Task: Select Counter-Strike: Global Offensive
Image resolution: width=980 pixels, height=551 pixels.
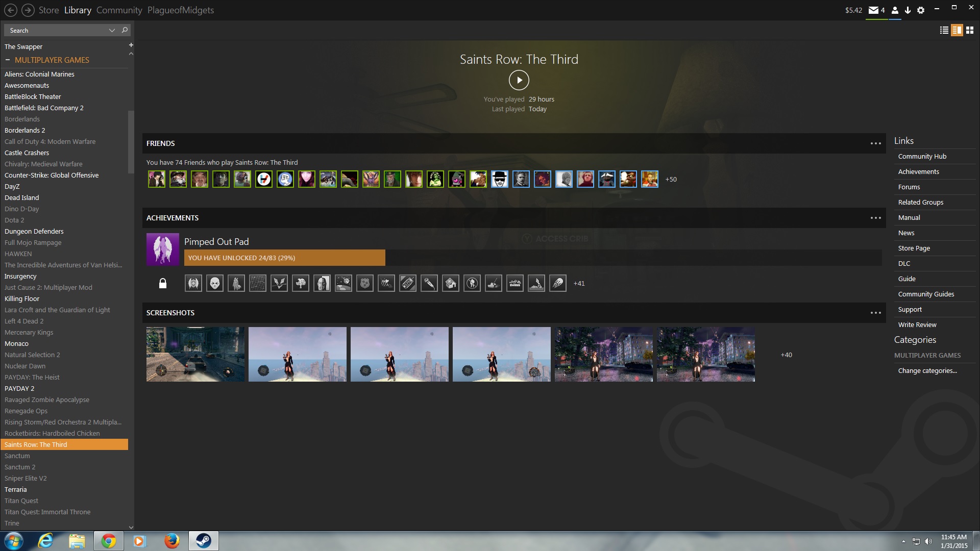Action: pyautogui.click(x=64, y=176)
